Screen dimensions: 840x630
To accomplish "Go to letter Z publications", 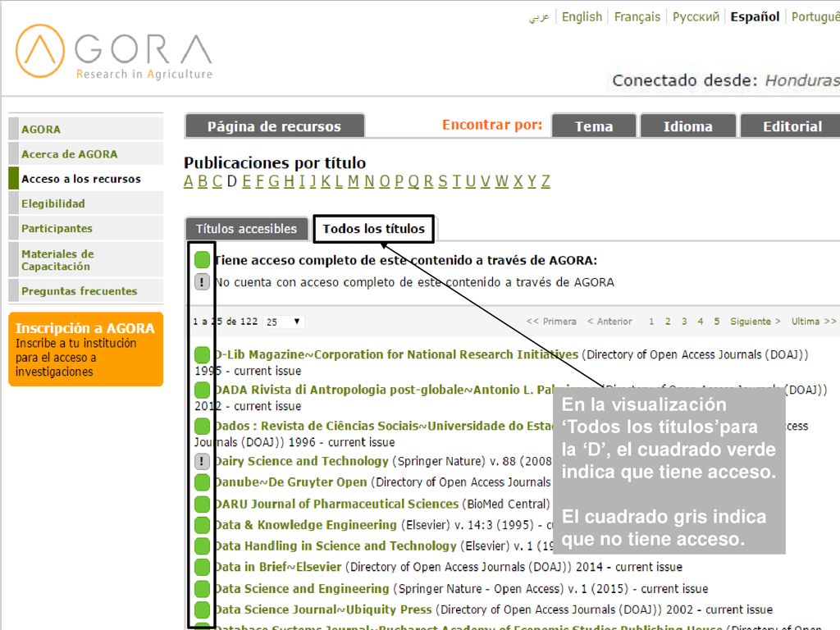I will (x=546, y=181).
